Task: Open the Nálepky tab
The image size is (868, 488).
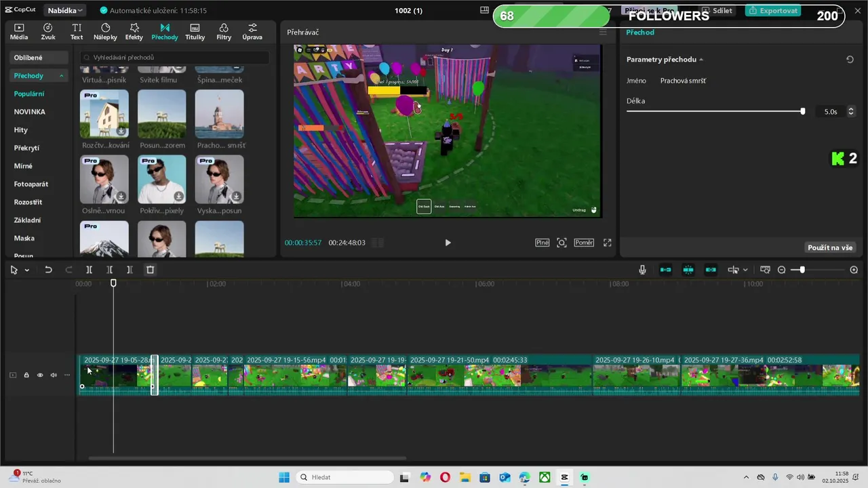Action: (105, 32)
